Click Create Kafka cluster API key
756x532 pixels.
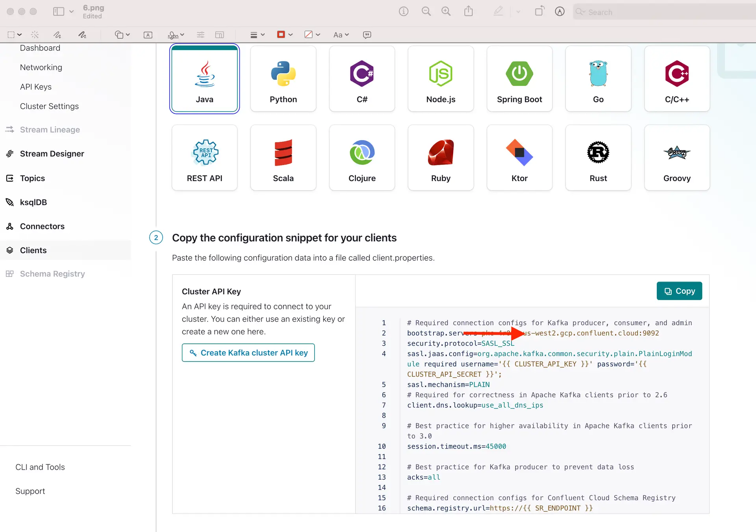(248, 353)
